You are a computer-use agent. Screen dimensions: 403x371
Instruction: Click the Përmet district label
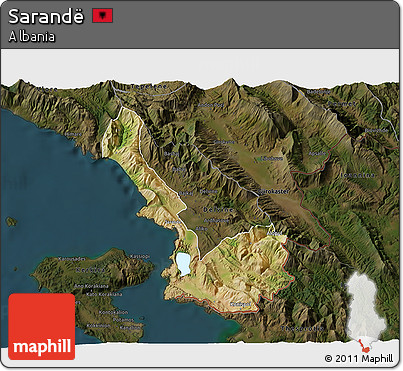(342, 104)
